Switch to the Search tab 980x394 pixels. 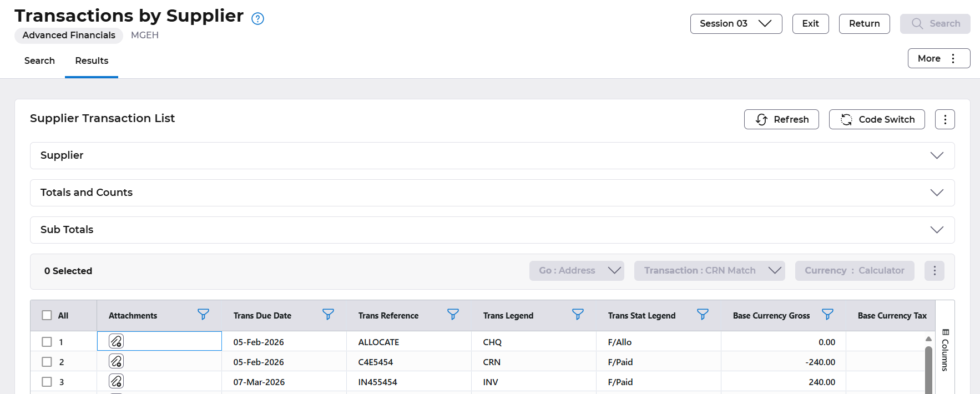(39, 60)
